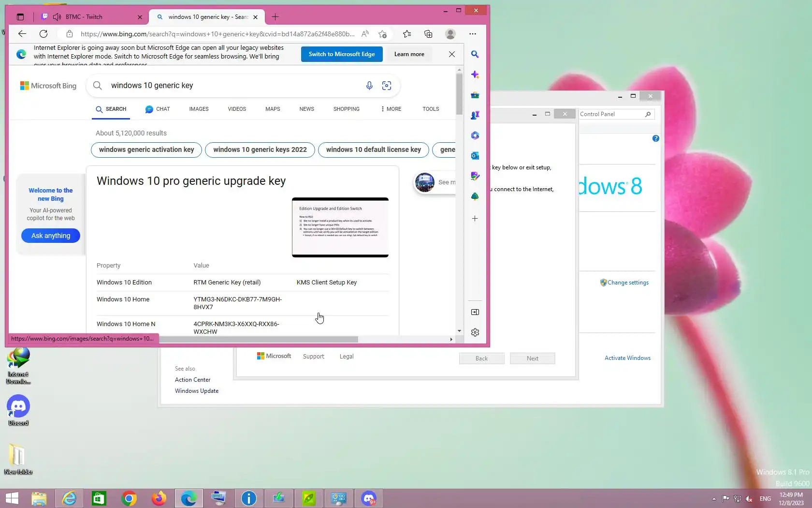The height and width of the screenshot is (508, 812).
Task: Click the Switch to Microsoft Edge button
Action: click(342, 54)
